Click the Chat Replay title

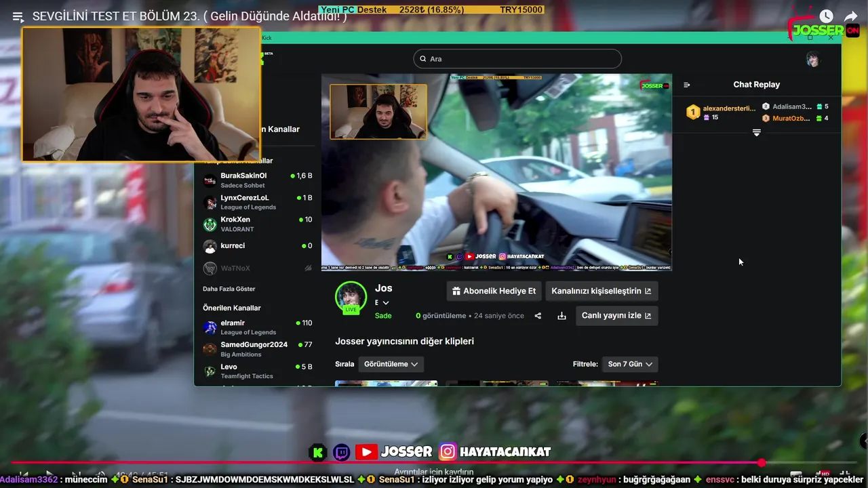[756, 85]
